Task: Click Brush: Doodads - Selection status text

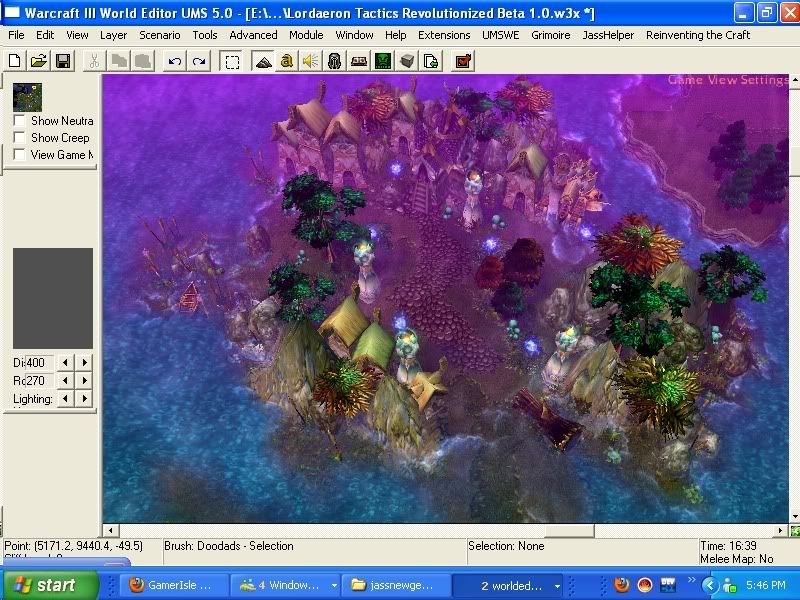Action: click(x=229, y=546)
